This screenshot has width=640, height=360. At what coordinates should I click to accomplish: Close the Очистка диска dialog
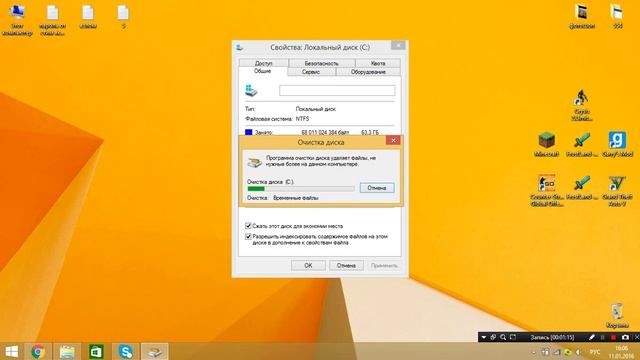click(x=393, y=140)
